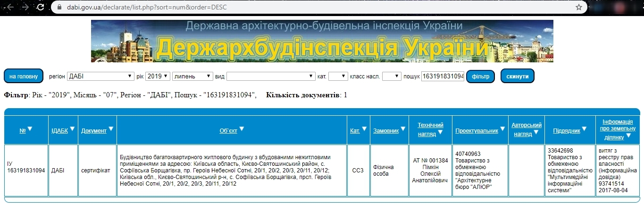
Task: Open the month dropdown showing липень
Action: tap(192, 76)
